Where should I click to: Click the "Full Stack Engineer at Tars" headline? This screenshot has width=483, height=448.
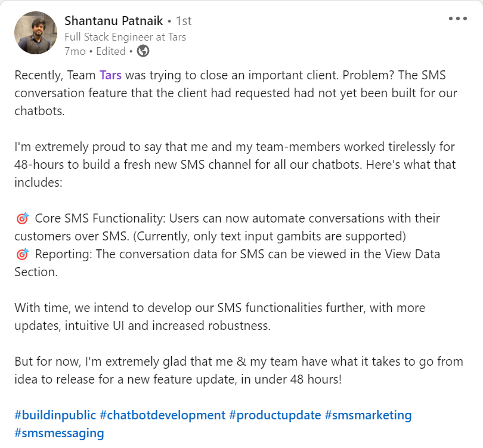point(125,37)
